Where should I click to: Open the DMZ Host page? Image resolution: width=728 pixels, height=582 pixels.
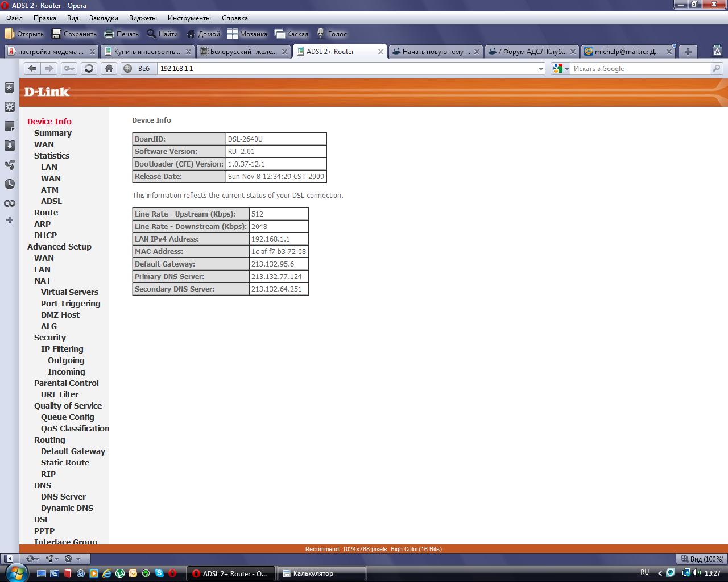(x=60, y=315)
